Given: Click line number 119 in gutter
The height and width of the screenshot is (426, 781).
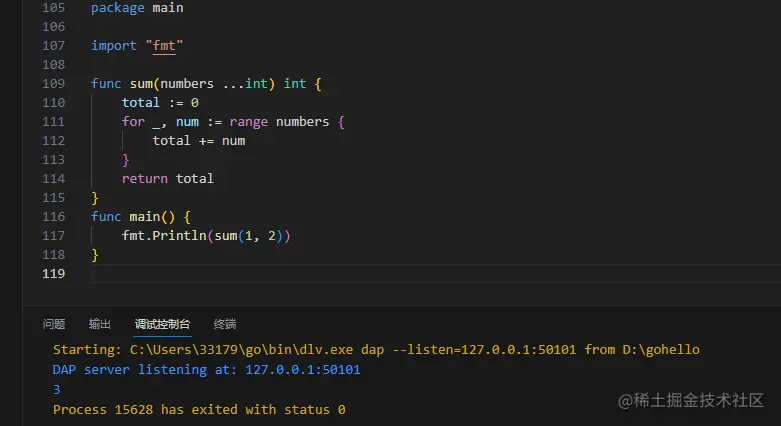Looking at the screenshot, I should 53,274.
